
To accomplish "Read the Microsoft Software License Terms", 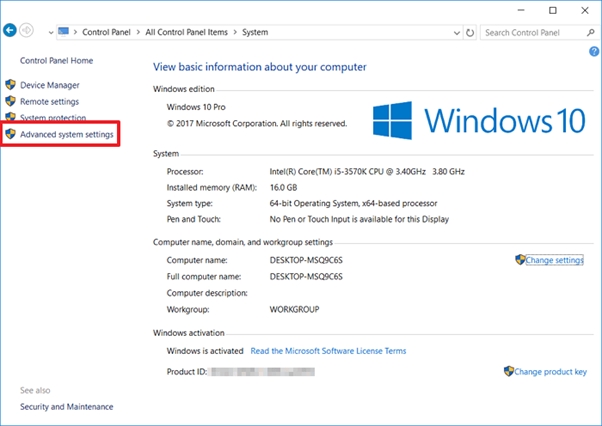I will [x=328, y=351].
